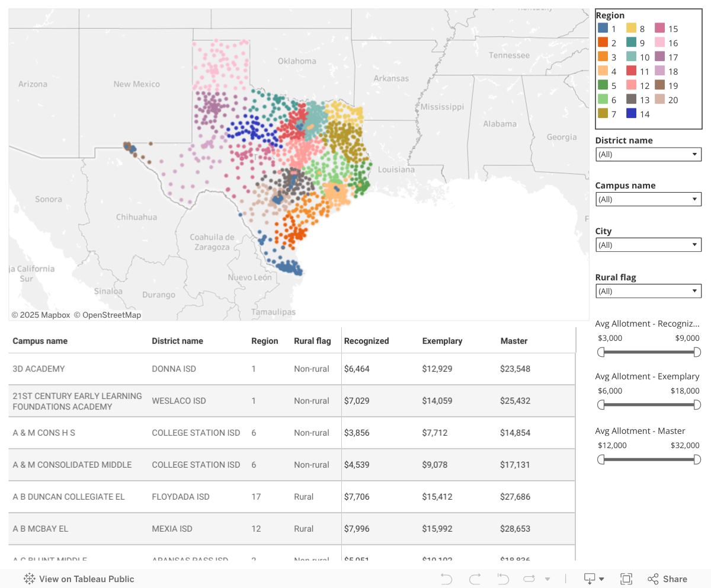The image size is (711, 588).
Task: Expand the District name dropdown
Action: pyautogui.click(x=648, y=154)
